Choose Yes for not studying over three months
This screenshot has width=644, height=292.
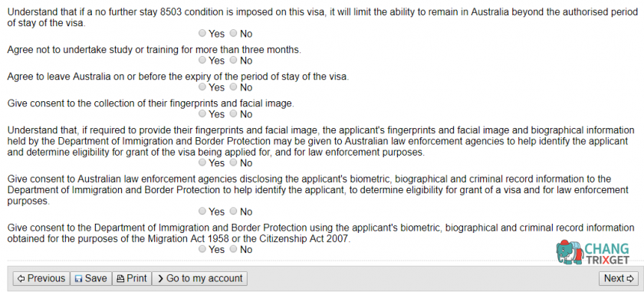click(202, 60)
